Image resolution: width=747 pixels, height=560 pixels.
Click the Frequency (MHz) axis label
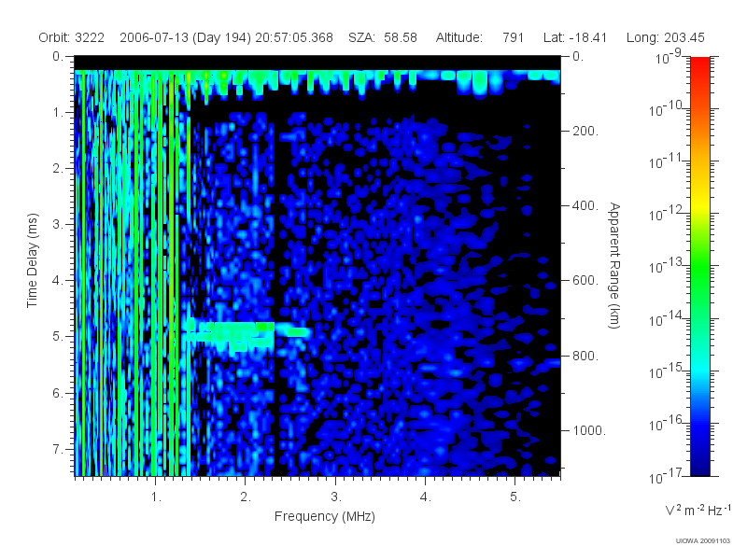[324, 516]
